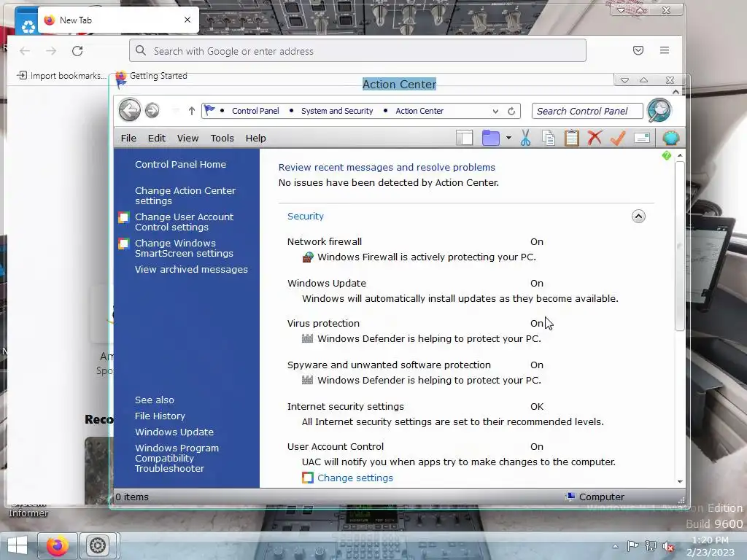Click the orange checkmark toolbar icon

617,138
